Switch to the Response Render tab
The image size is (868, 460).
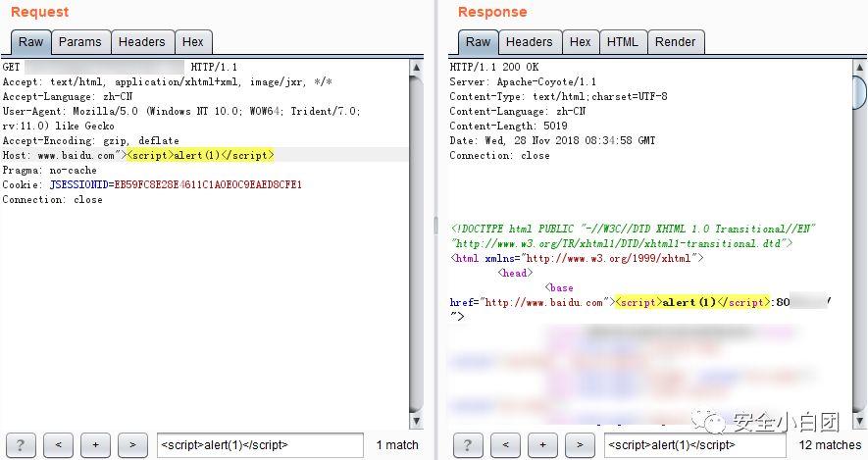tap(676, 42)
